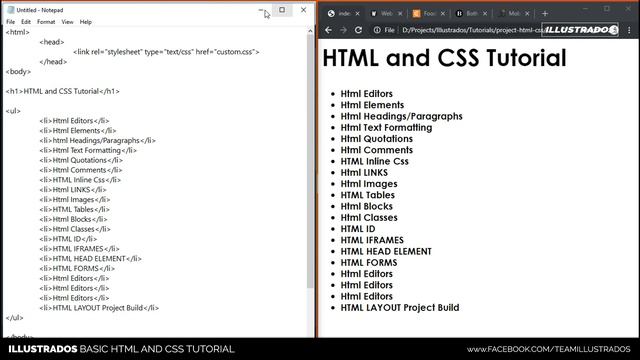Switch to the orange-icon Foo browser tab
Image resolution: width=640 pixels, height=360 pixels.
[424, 13]
